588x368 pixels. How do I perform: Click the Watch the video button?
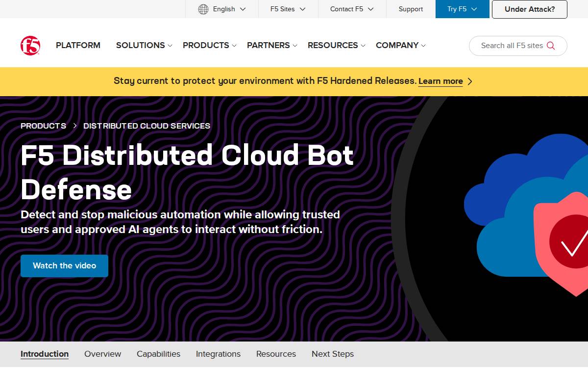[x=64, y=265]
